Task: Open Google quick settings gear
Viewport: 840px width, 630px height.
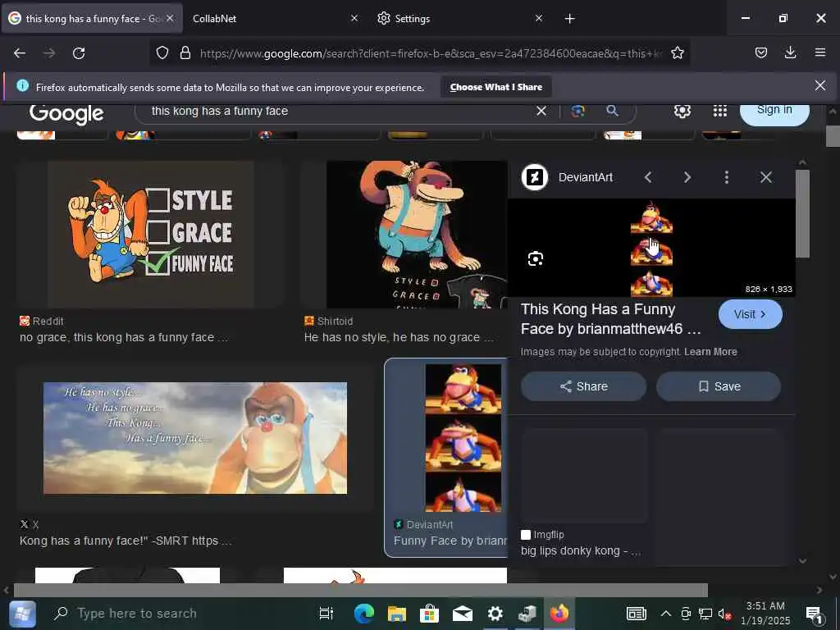Action: [x=682, y=111]
